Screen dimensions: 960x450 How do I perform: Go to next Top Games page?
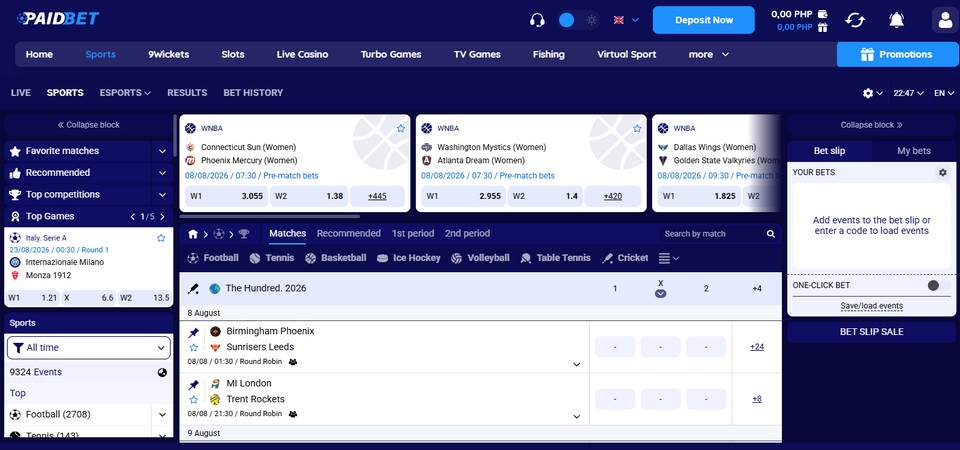click(162, 217)
